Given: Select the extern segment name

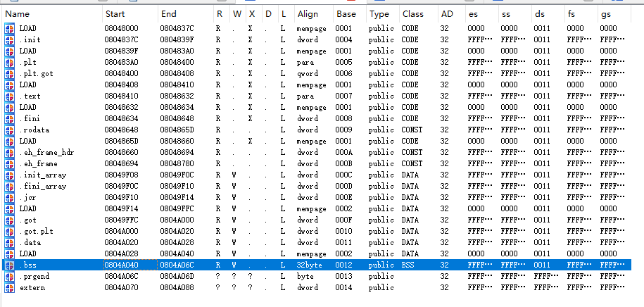Looking at the screenshot, I should 32,288.
